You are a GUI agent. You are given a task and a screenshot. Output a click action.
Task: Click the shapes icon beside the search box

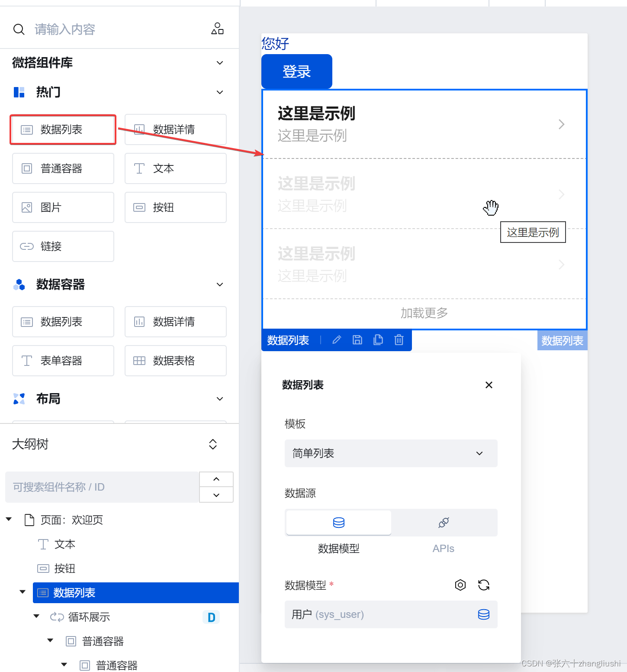pos(217,29)
